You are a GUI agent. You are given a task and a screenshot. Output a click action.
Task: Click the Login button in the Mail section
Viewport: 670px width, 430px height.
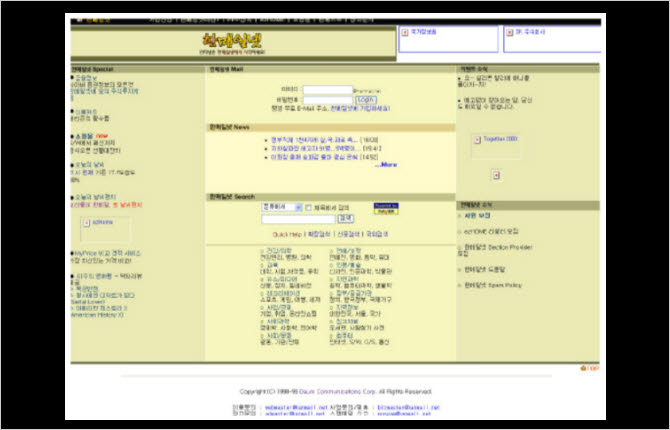(x=366, y=100)
